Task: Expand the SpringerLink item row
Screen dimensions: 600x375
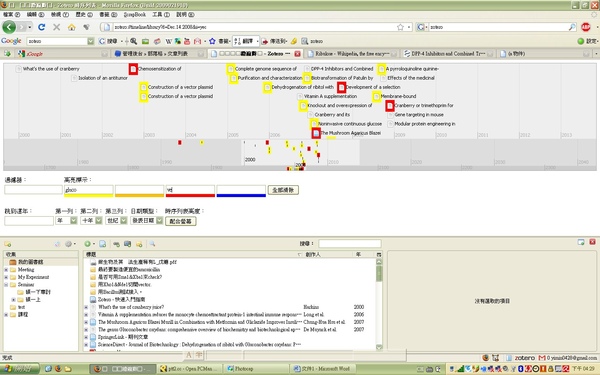Action: pyautogui.click(x=86, y=337)
